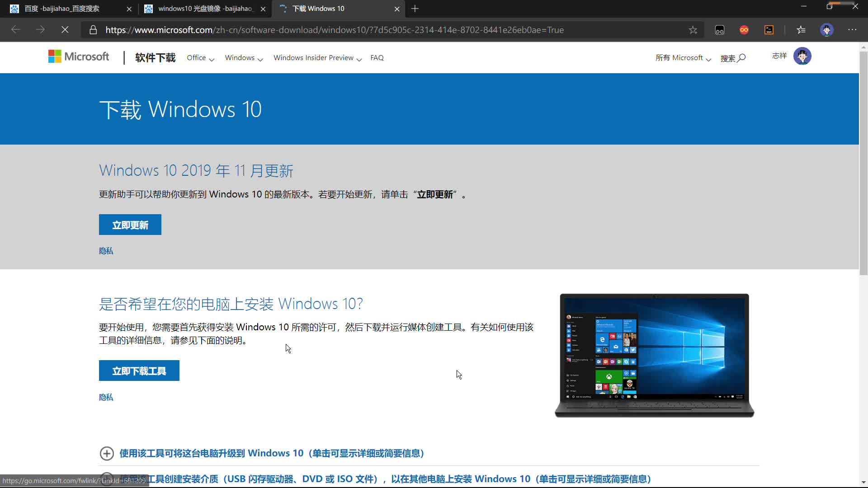
Task: Close the 下载 Windows 10 tab
Action: coord(397,9)
